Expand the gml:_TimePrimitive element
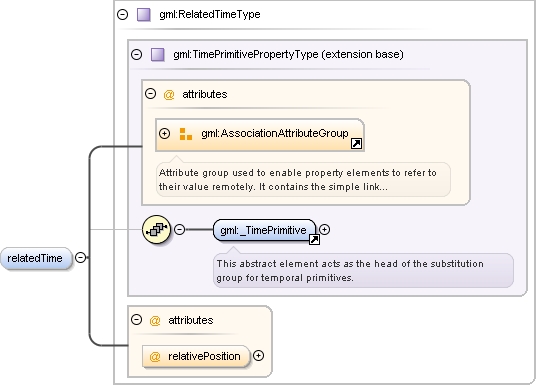 (324, 229)
